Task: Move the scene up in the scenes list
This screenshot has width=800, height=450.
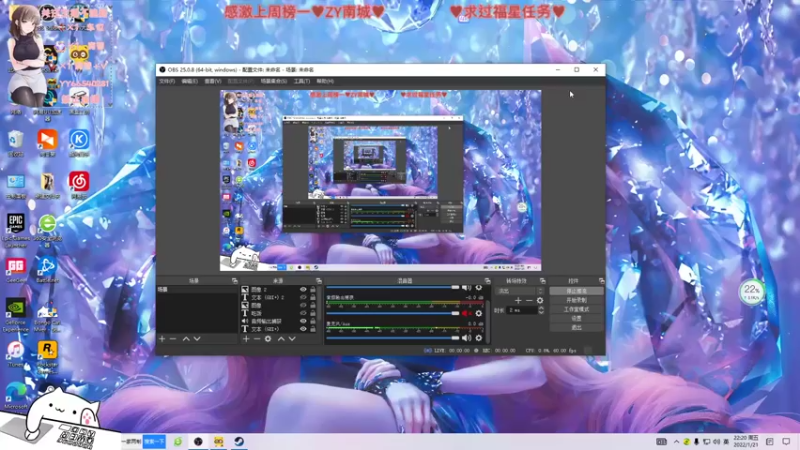Action: pos(186,339)
